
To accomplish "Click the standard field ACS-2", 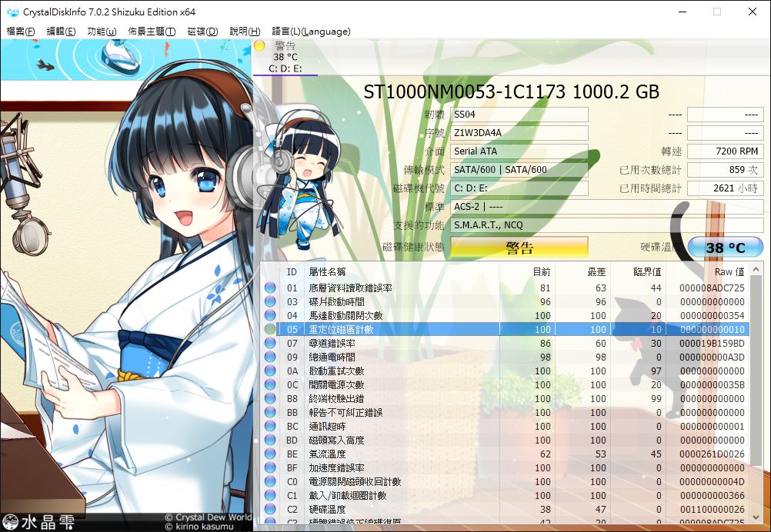I will click(607, 206).
